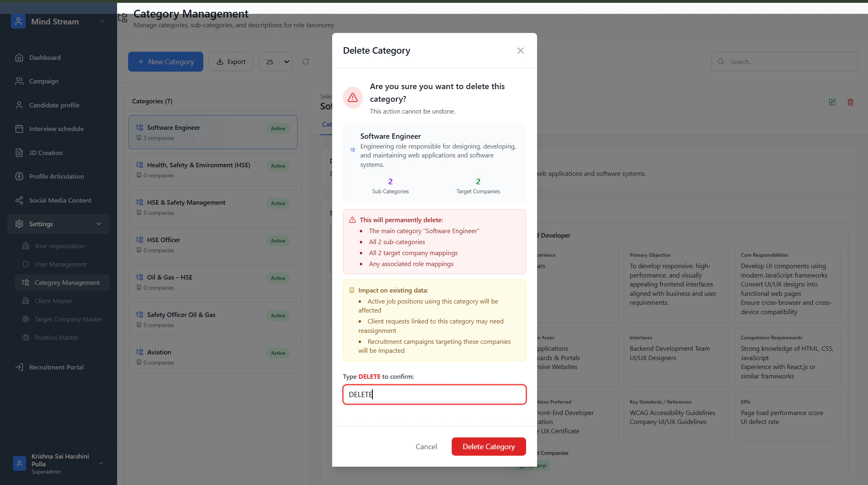This screenshot has width=868, height=485.
Task: Click Cancel in the delete dialog
Action: [x=426, y=446]
